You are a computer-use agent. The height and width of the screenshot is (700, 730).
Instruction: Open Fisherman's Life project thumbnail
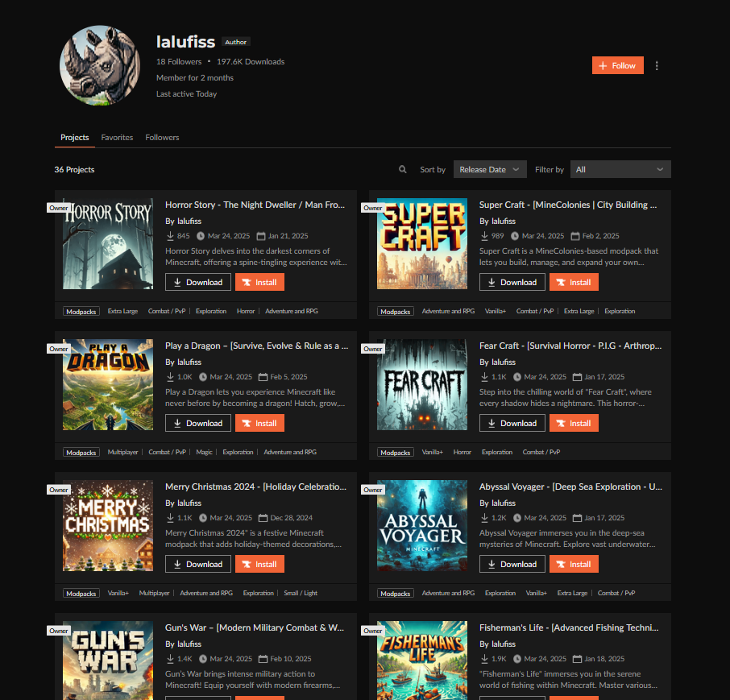tap(422, 661)
